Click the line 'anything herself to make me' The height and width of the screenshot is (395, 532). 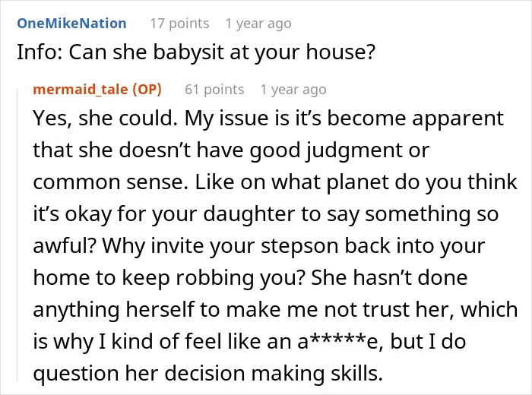click(275, 310)
